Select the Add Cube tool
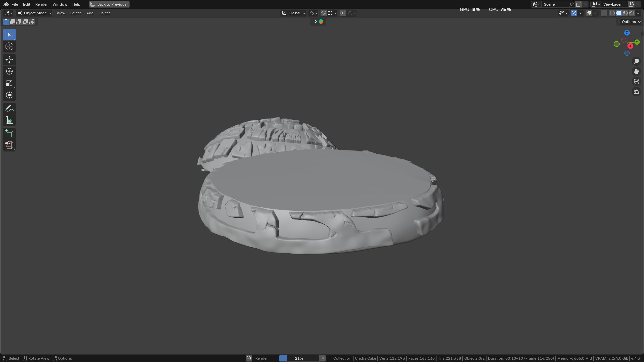 9,133
